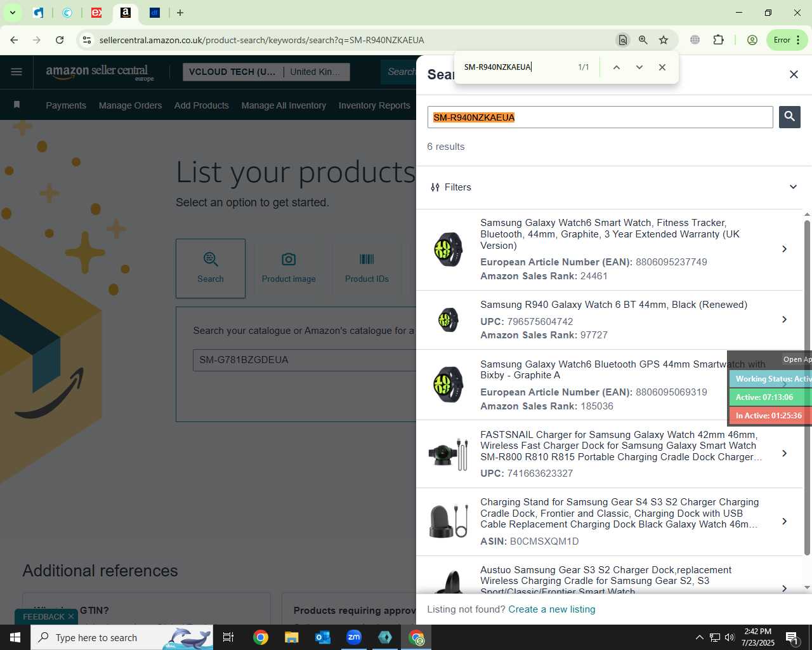The height and width of the screenshot is (650, 812).
Task: Open File Explorer from taskbar
Action: click(x=291, y=637)
